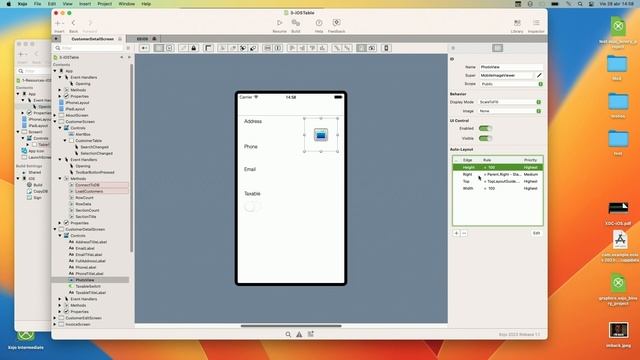Open the Project menu
This screenshot has height=360, width=640.
tap(104, 4)
